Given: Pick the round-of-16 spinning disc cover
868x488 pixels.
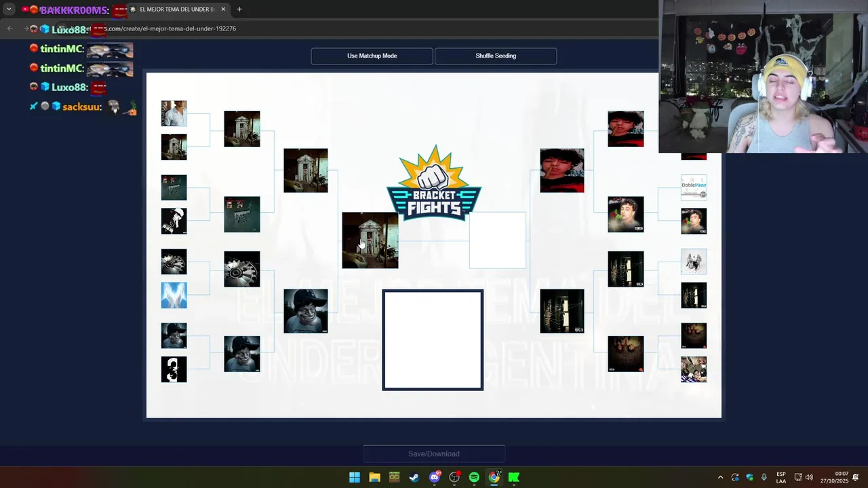Looking at the screenshot, I should click(x=174, y=262).
